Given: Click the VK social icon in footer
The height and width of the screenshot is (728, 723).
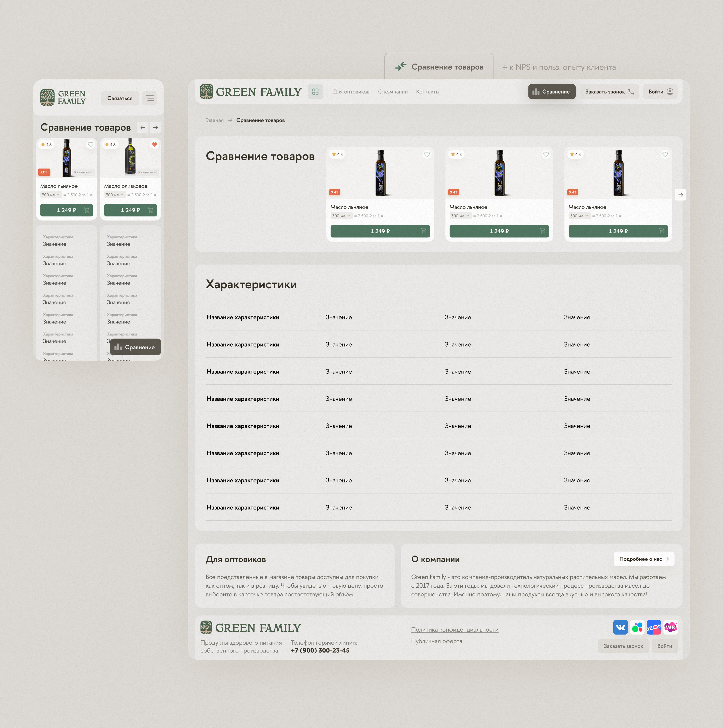Looking at the screenshot, I should 620,627.
